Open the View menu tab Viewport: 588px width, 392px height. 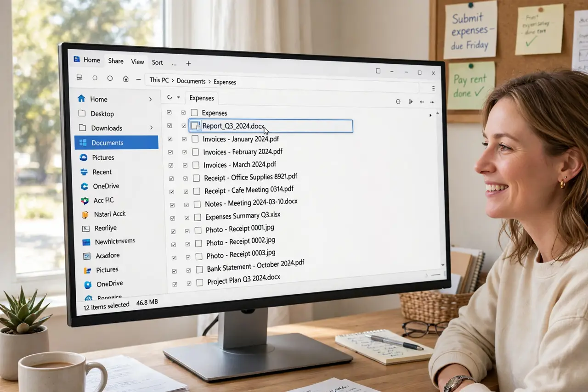pos(138,62)
